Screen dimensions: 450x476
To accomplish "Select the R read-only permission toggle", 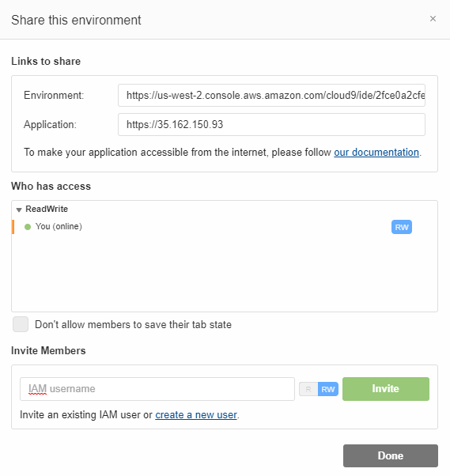I will (x=308, y=389).
